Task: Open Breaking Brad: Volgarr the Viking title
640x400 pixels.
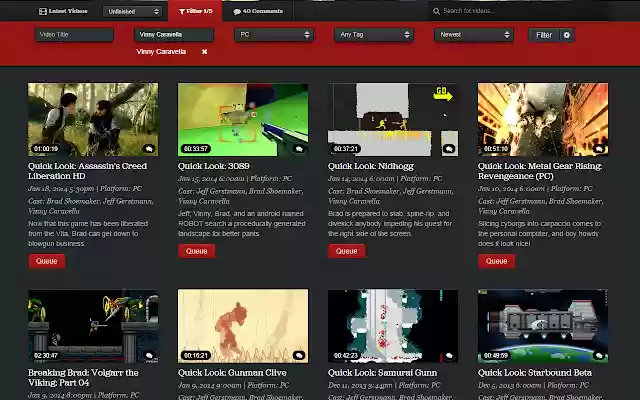Action: [83, 378]
